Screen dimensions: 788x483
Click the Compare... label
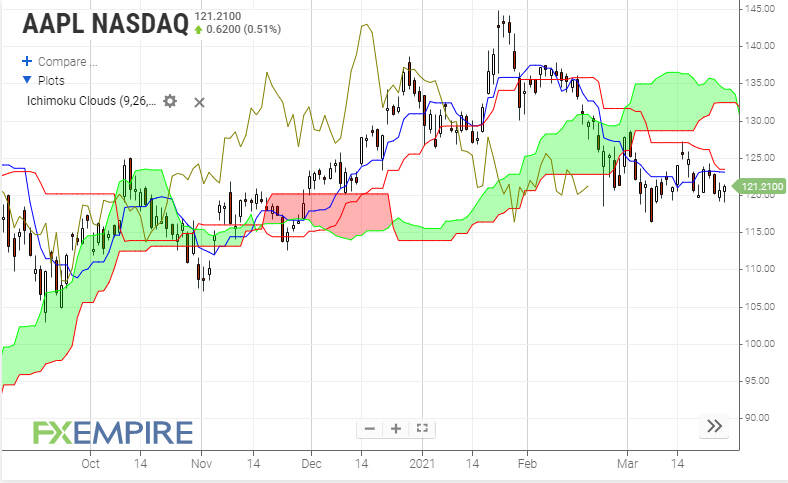(x=68, y=62)
